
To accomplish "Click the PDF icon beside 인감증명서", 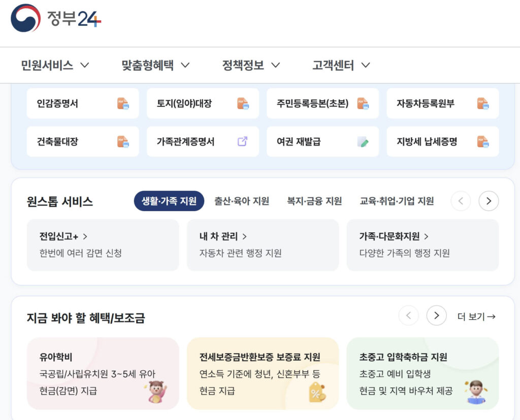I will [123, 103].
